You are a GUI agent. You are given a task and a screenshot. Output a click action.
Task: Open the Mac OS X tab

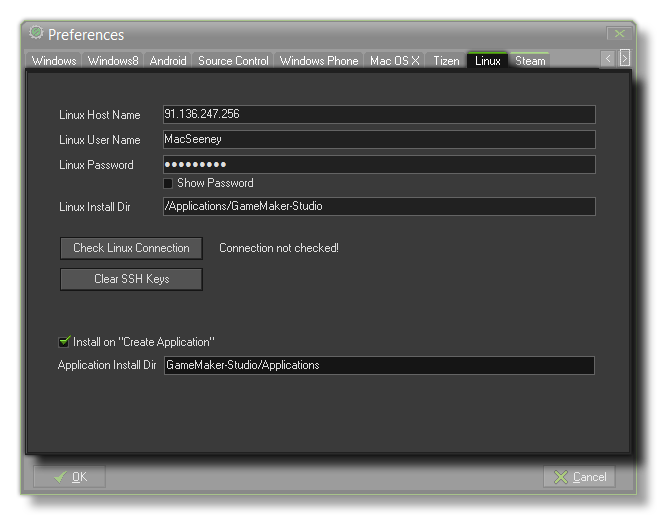(394, 61)
